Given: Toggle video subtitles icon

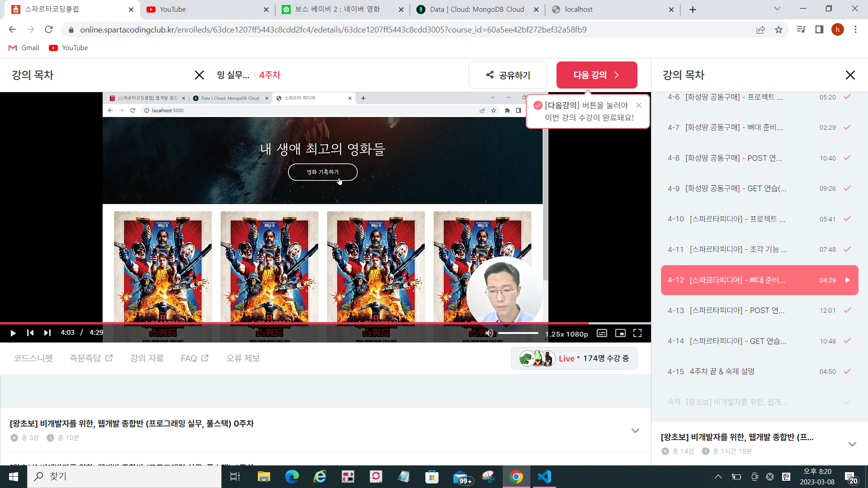Looking at the screenshot, I should [x=602, y=333].
